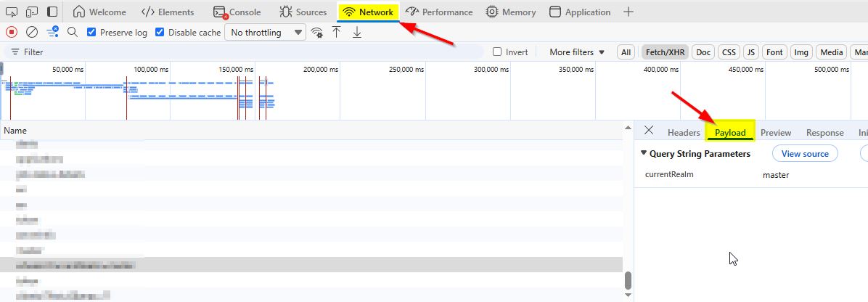The width and height of the screenshot is (868, 302).
Task: Open network conditions settings icon
Action: tap(317, 32)
